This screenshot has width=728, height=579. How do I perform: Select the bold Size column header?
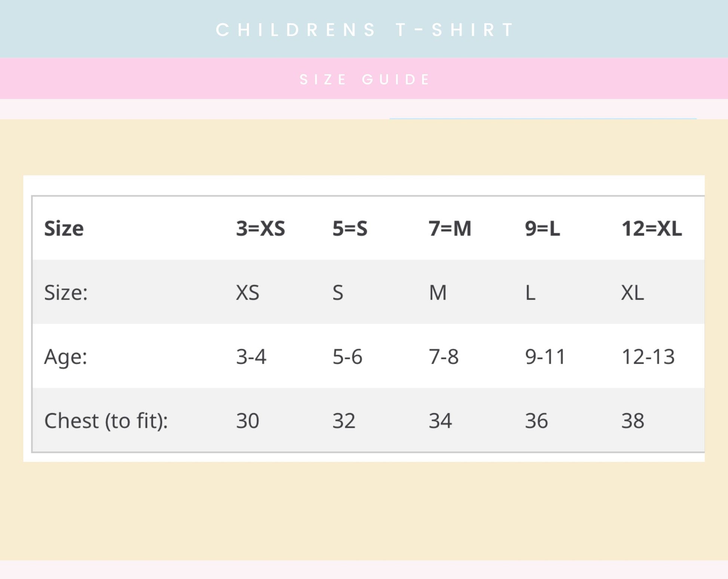[x=64, y=228]
